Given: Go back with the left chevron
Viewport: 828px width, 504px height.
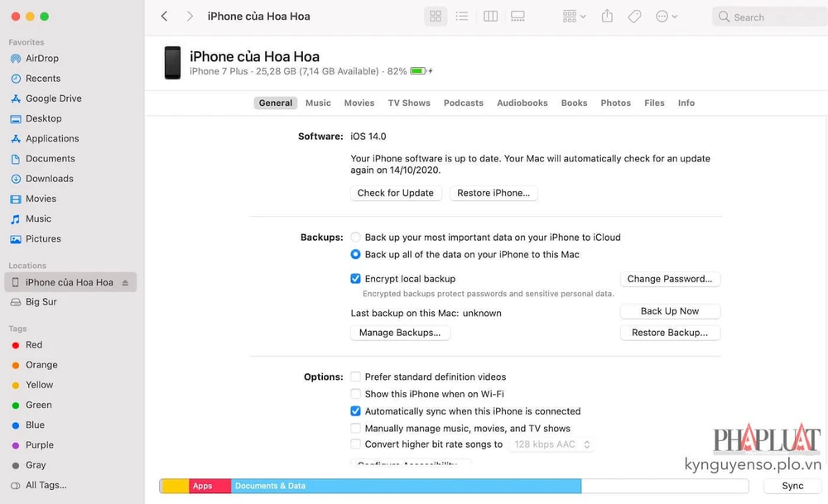Looking at the screenshot, I should coord(164,17).
